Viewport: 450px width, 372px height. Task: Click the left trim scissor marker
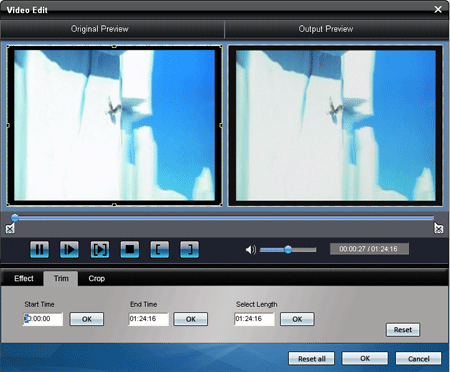tap(10, 228)
